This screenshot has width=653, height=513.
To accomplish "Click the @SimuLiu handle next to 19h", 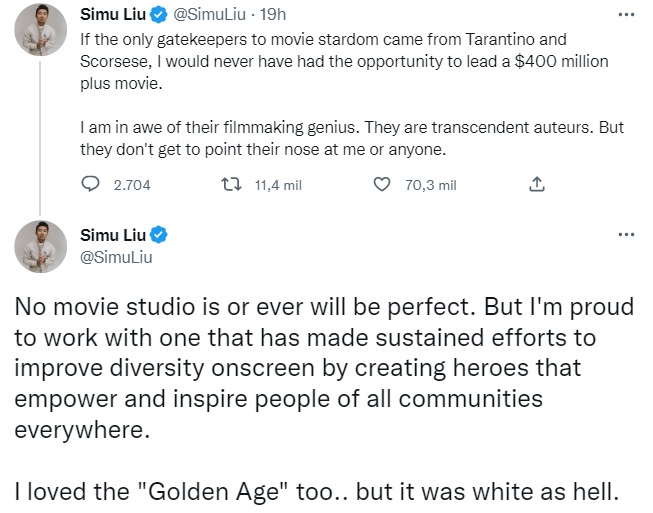I will pyautogui.click(x=208, y=15).
